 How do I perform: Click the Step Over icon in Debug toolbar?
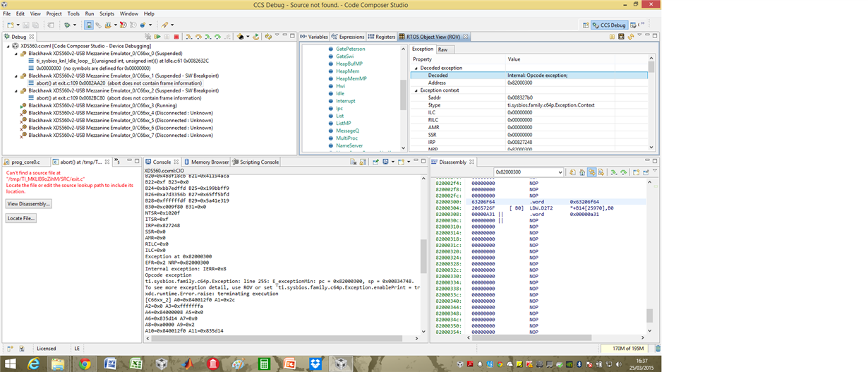199,37
